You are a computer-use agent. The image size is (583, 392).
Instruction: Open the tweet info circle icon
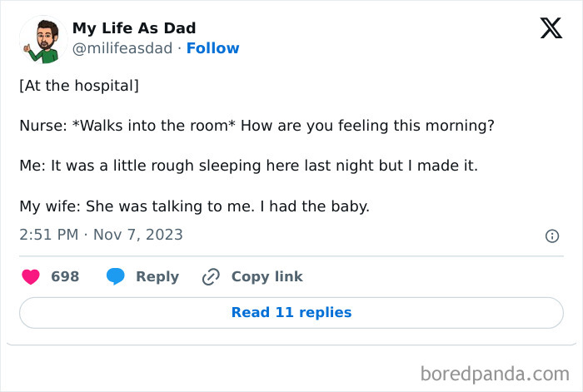[x=551, y=236]
